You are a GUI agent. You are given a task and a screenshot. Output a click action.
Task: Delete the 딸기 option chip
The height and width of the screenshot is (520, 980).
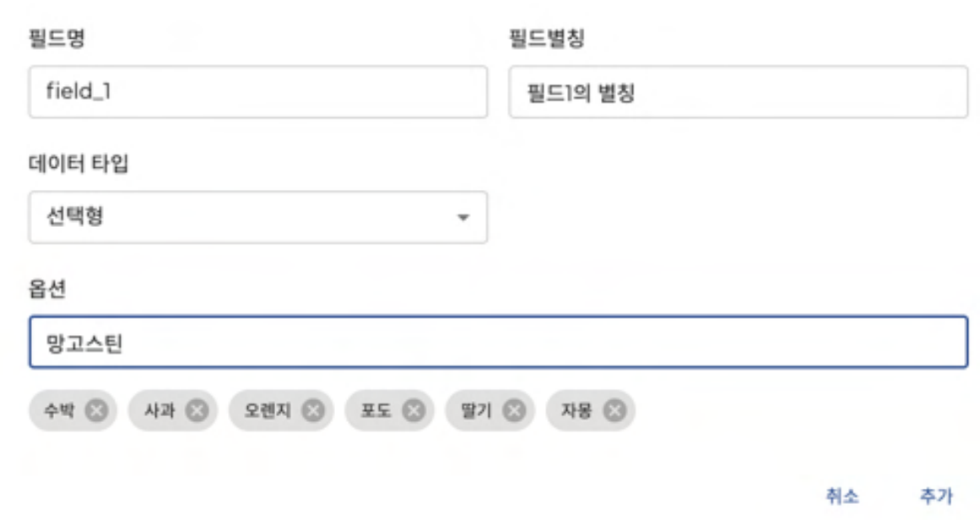coord(513,411)
